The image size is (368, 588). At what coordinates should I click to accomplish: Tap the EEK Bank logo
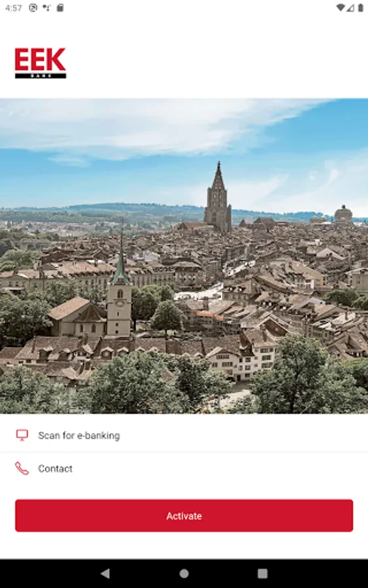coord(41,63)
